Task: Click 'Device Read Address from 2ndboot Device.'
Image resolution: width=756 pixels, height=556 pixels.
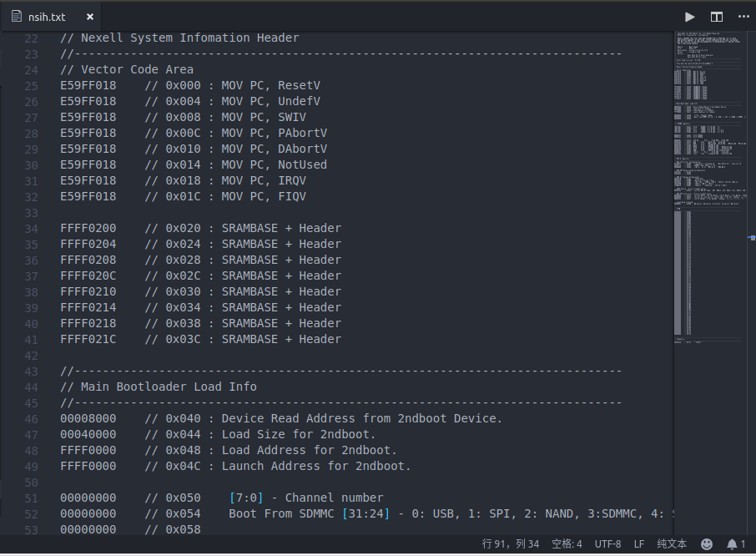Action: point(362,418)
